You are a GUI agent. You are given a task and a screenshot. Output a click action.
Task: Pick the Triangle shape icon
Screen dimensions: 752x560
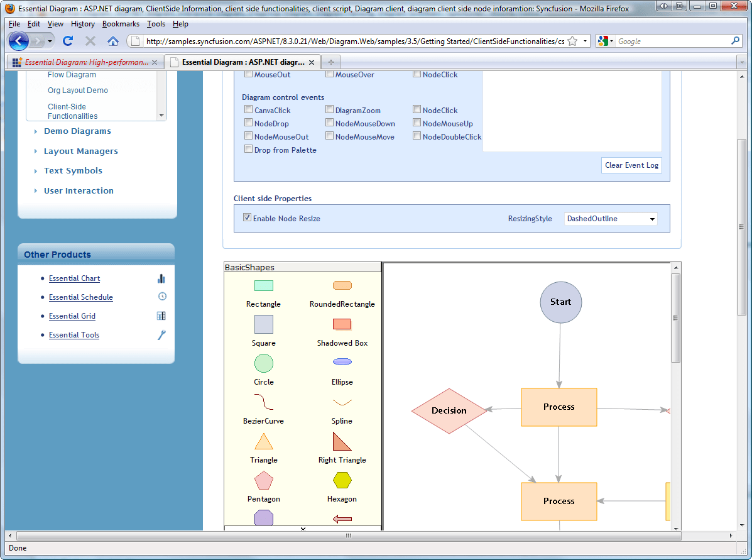263,441
